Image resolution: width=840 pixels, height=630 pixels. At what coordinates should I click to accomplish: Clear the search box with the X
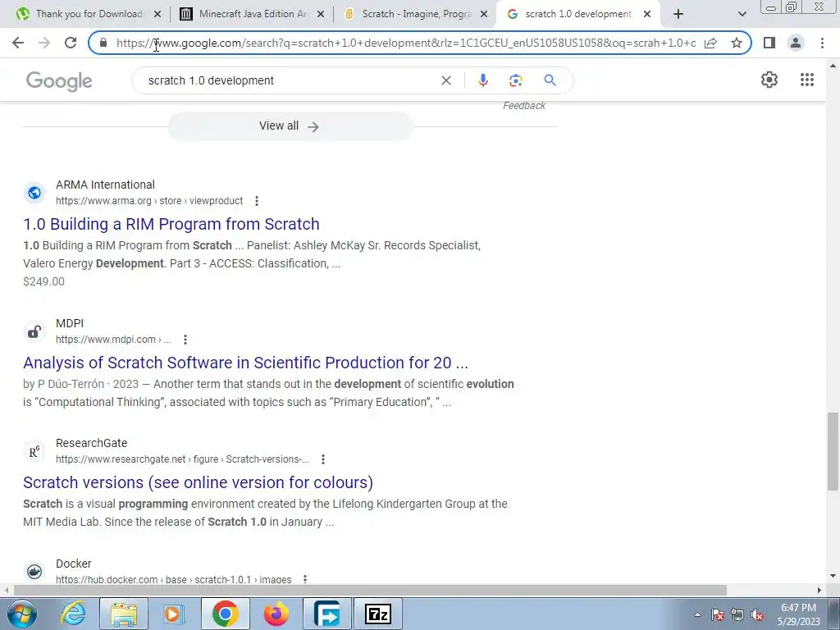tap(445, 80)
